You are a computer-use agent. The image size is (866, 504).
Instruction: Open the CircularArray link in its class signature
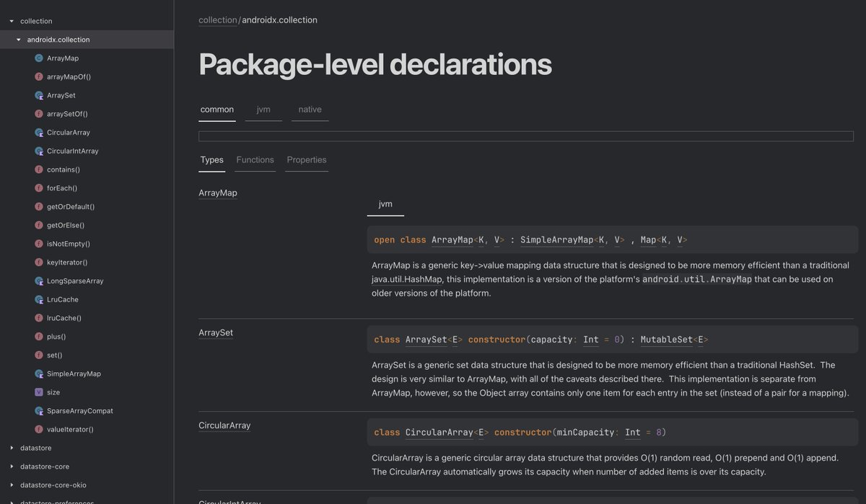439,432
